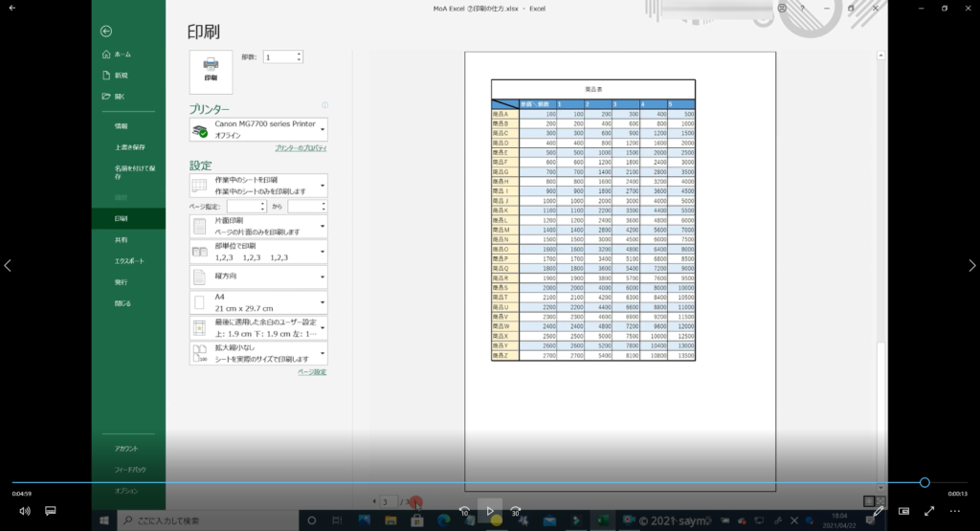980x531 pixels.
Task: Click the ページ設定 page setup link
Action: (x=311, y=371)
